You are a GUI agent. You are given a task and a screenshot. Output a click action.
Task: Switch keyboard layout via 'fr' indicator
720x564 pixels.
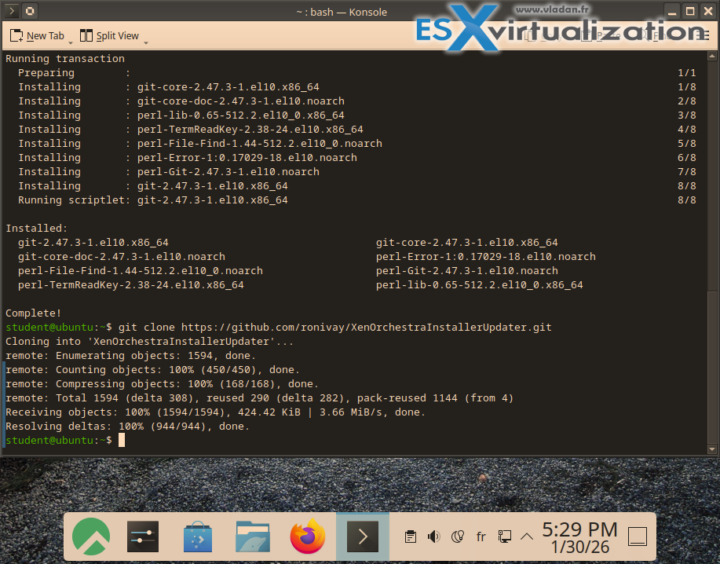coord(481,537)
